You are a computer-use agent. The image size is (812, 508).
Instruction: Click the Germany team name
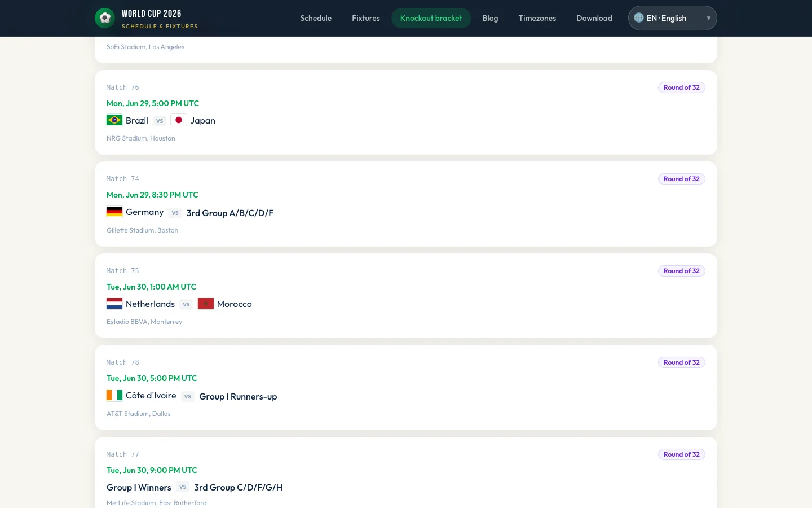[x=145, y=212]
